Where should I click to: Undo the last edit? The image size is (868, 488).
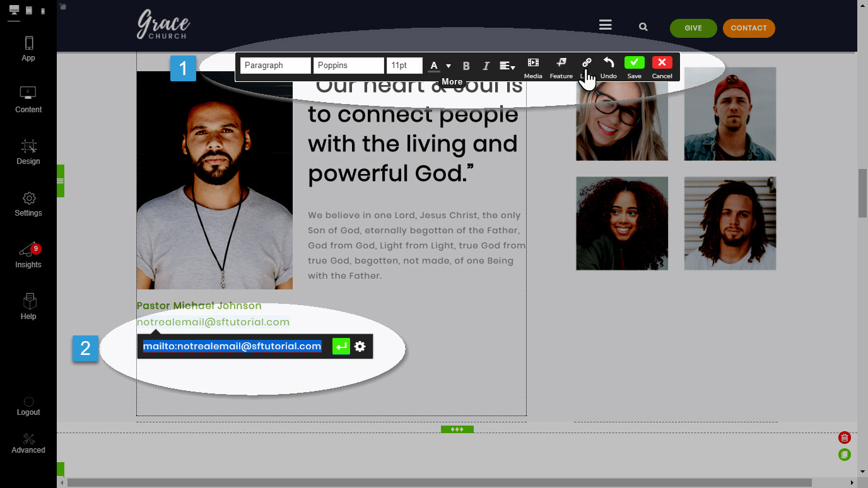click(609, 67)
